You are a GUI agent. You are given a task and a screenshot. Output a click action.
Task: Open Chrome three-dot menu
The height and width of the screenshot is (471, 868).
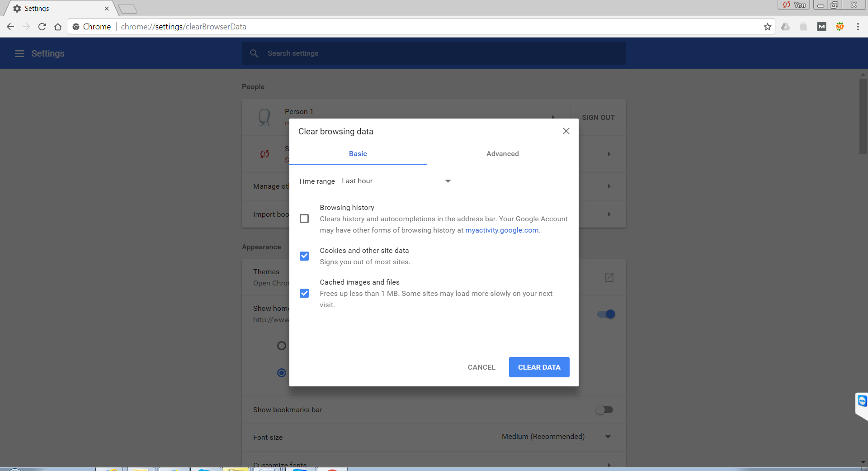(858, 27)
